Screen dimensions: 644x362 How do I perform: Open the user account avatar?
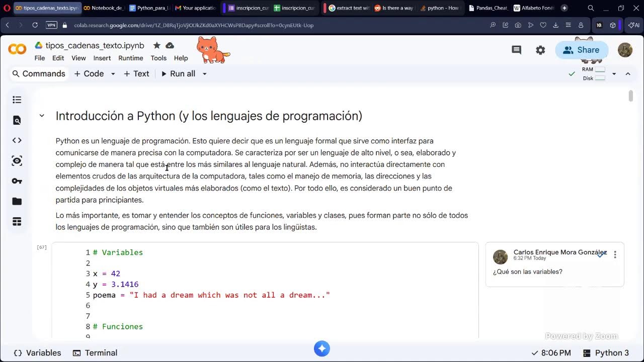coord(625,50)
